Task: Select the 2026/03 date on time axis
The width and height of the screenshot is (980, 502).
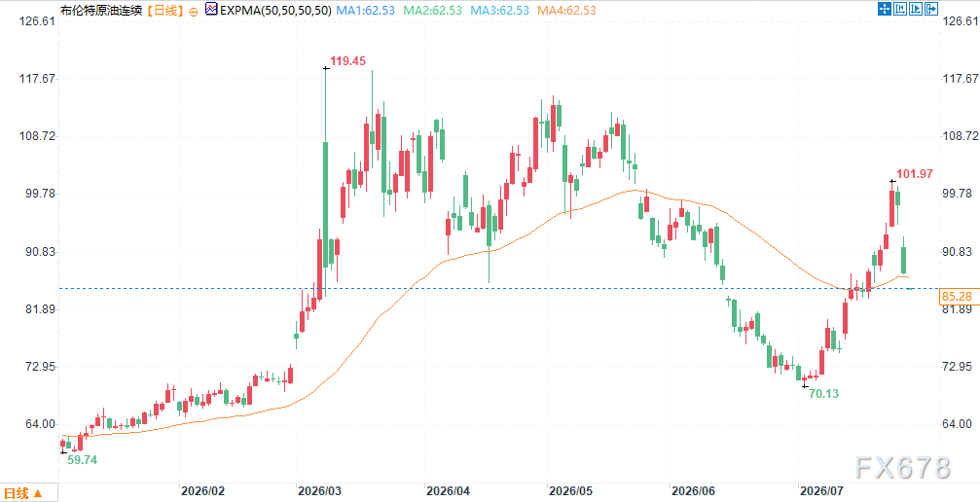Action: point(319,490)
